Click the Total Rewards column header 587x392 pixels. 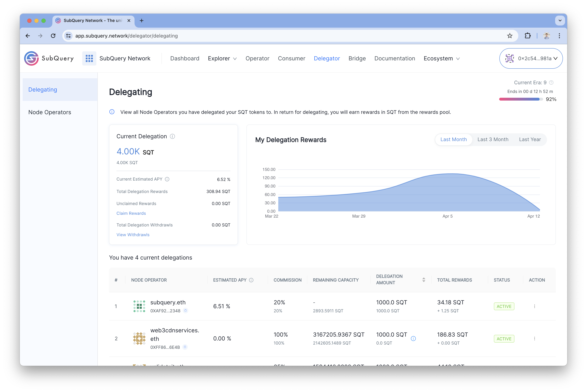(454, 280)
